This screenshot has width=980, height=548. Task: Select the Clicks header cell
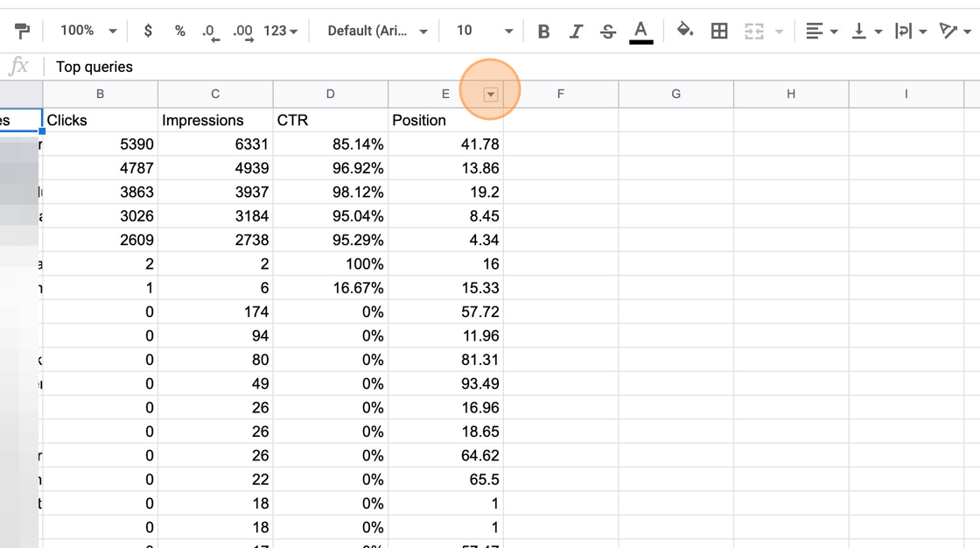tap(100, 120)
